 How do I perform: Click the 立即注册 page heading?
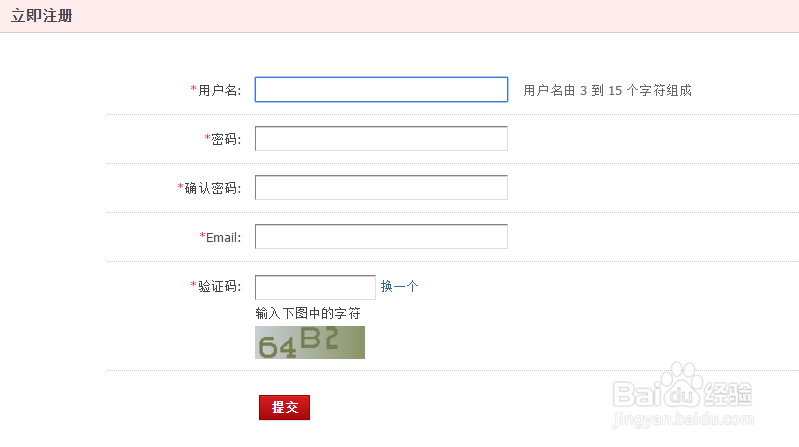[x=41, y=17]
